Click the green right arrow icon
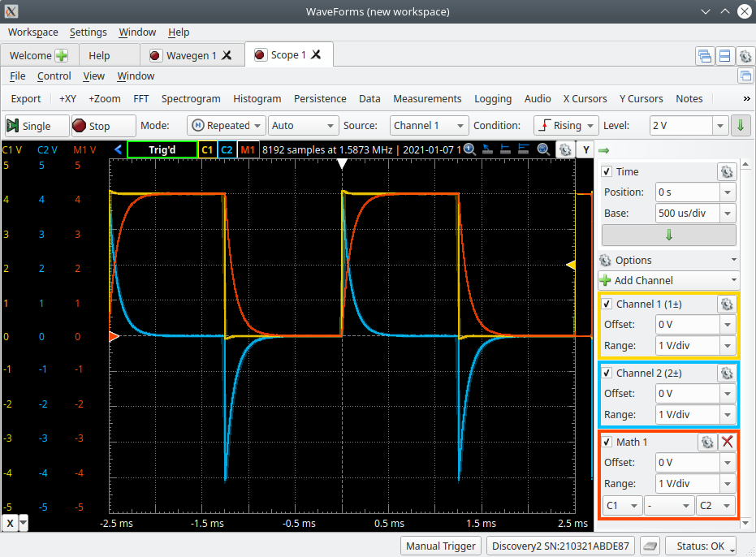 click(603, 150)
